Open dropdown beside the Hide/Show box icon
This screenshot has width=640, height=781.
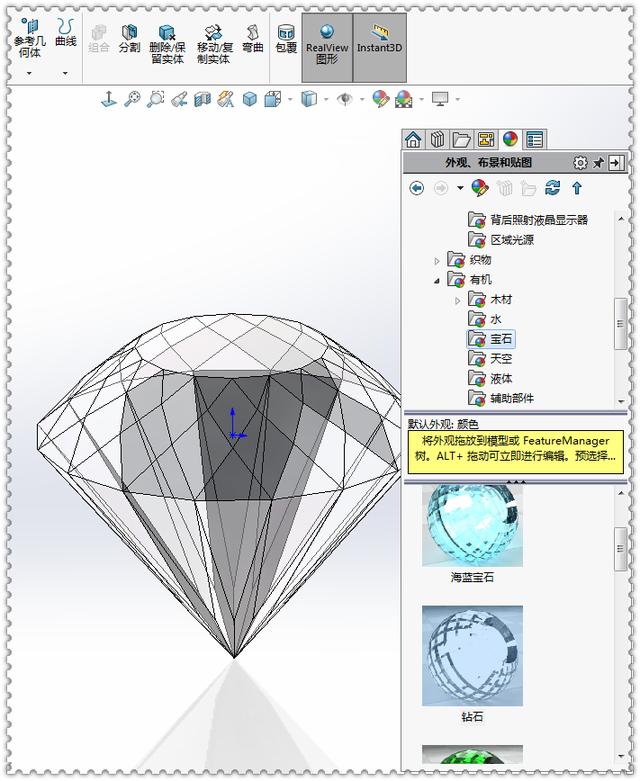click(326, 100)
